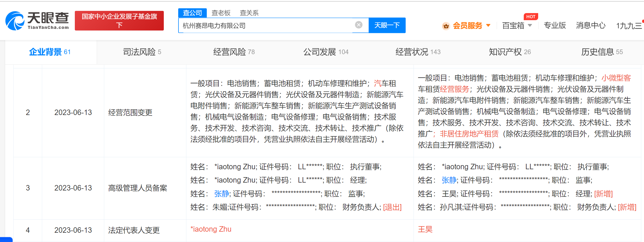644x242 pixels.
Task: Switch to the 知识产权 26 tab
Action: pos(510,52)
